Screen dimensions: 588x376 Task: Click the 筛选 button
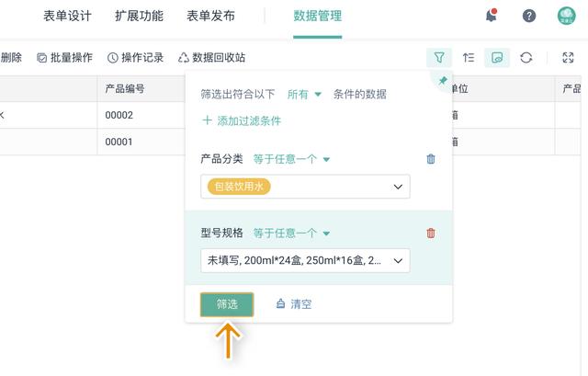pos(227,304)
